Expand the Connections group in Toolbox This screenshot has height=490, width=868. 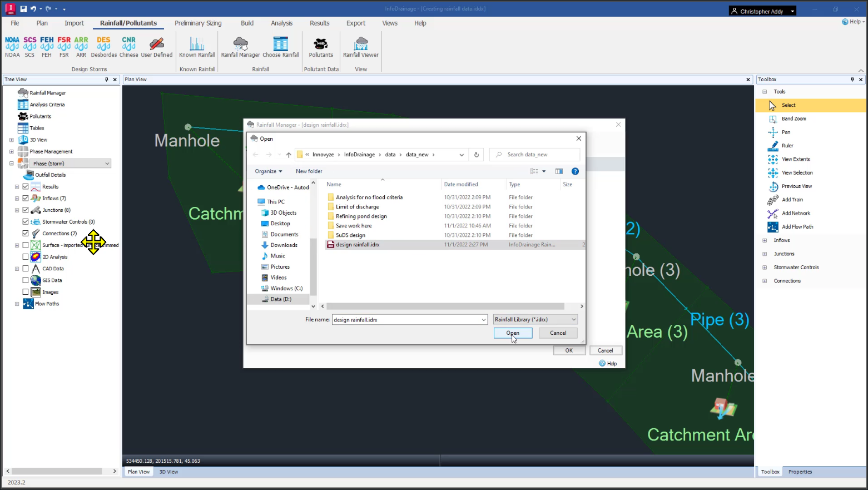765,281
